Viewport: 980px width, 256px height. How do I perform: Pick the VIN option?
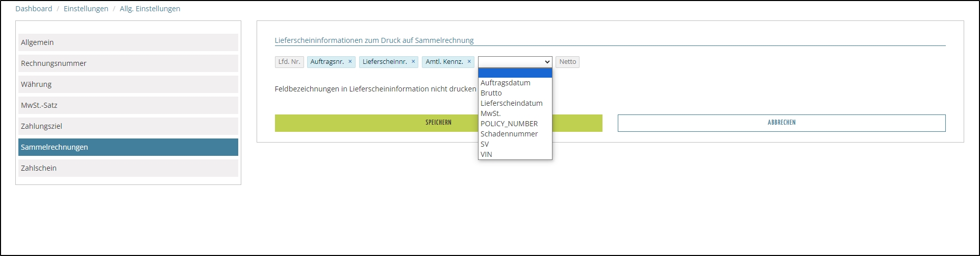[486, 154]
